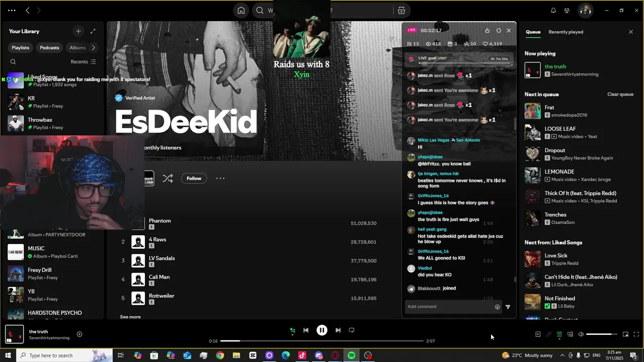Adjust the volume slider

click(602, 334)
